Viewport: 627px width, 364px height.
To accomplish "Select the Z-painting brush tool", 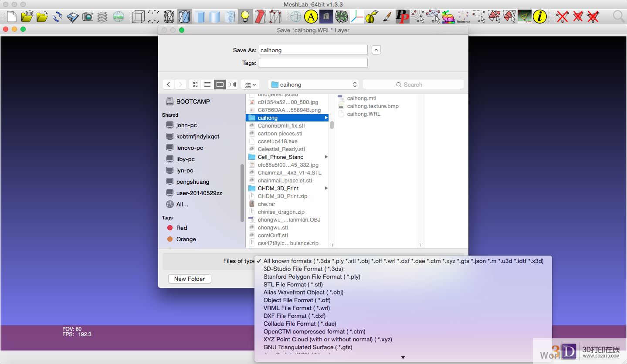I will (x=386, y=17).
